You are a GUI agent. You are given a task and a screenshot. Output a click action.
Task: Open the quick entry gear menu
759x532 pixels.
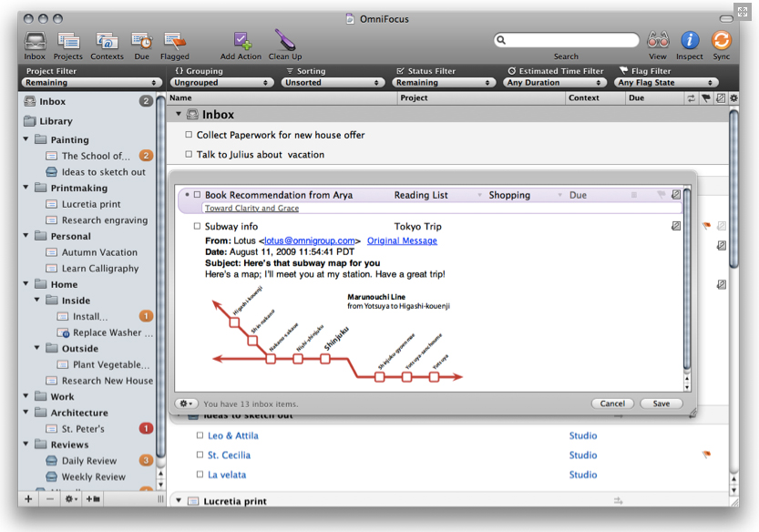click(x=187, y=404)
